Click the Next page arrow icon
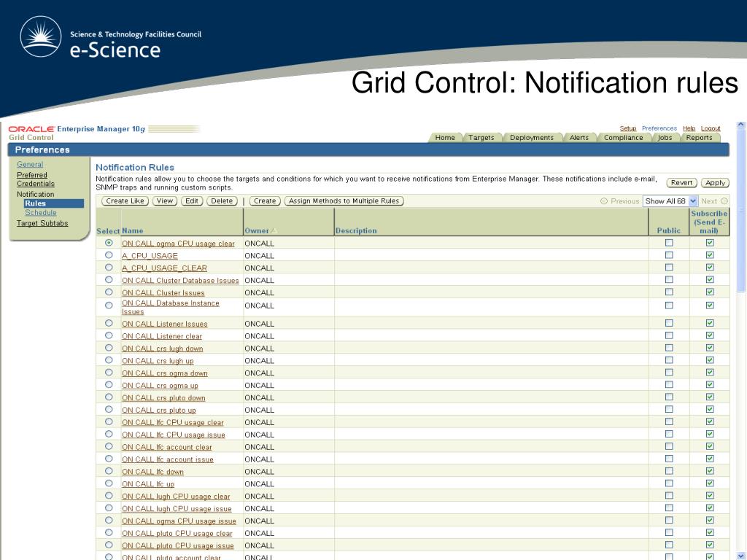 pos(724,201)
